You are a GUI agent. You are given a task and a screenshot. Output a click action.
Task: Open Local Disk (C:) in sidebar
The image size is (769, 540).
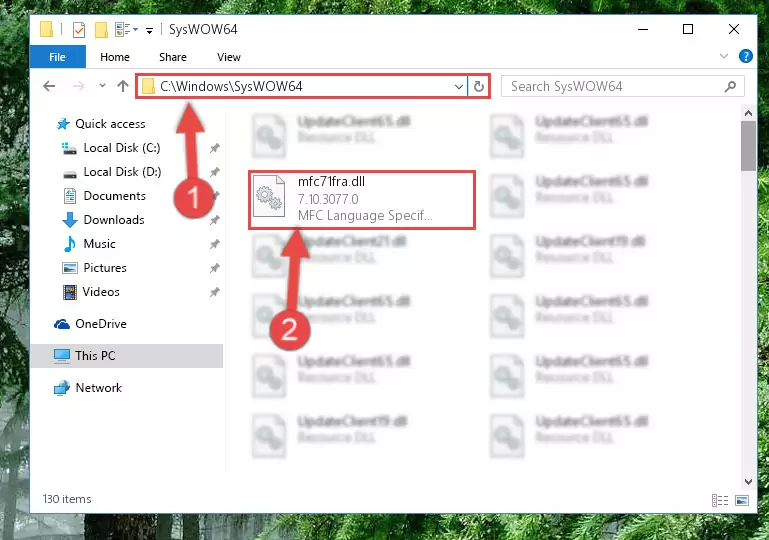point(122,148)
